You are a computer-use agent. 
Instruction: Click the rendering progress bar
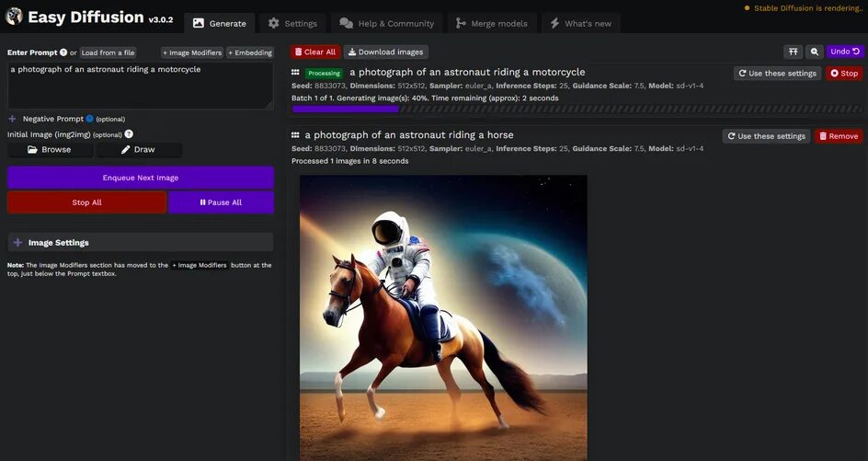[577, 109]
